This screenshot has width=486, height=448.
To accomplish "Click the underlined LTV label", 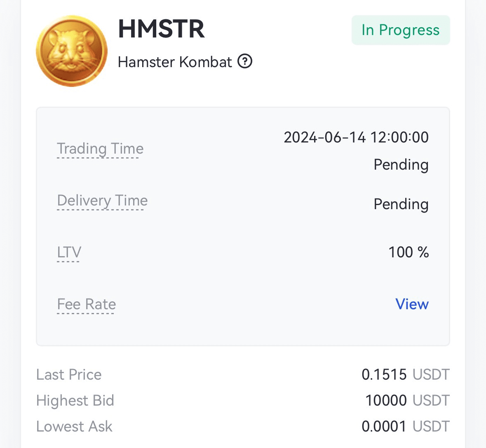I will (69, 252).
